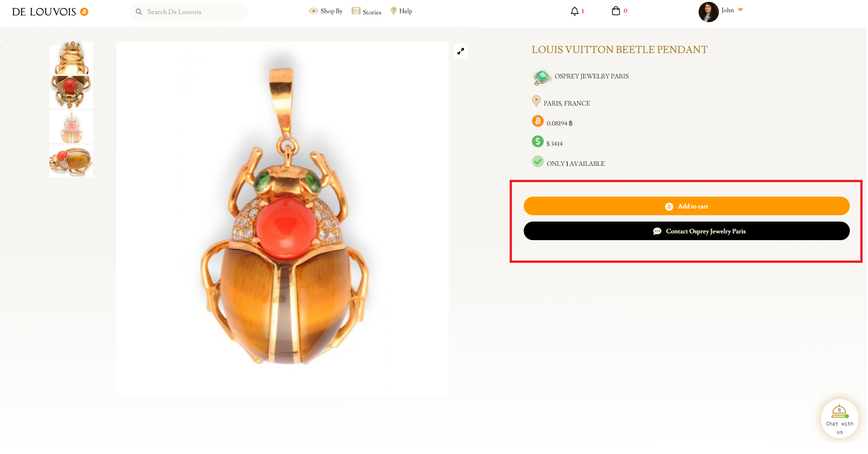This screenshot has height=454, width=868.
Task: Open the Shop By menu
Action: pos(326,11)
